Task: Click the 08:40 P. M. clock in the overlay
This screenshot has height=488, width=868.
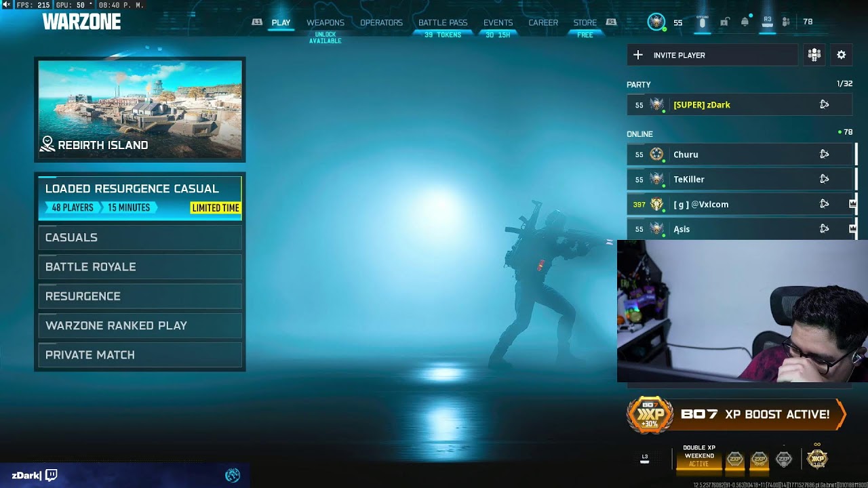Action: (122, 5)
